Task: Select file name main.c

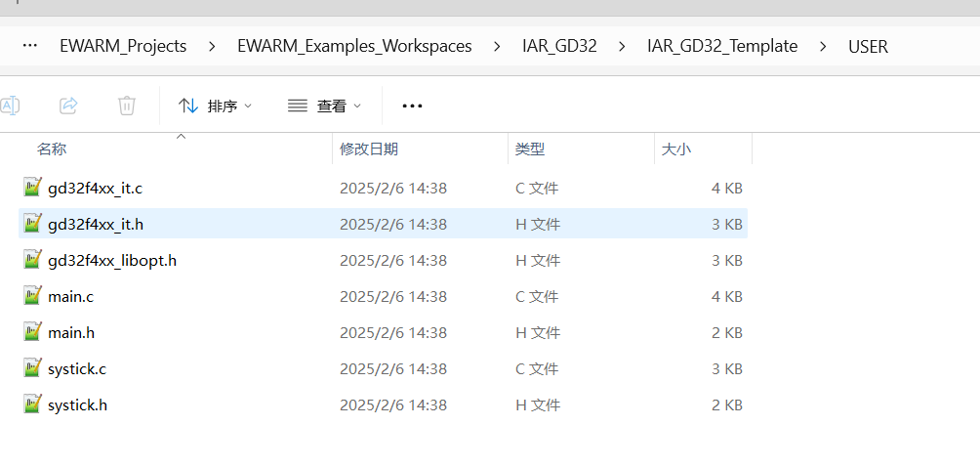Action: point(70,297)
